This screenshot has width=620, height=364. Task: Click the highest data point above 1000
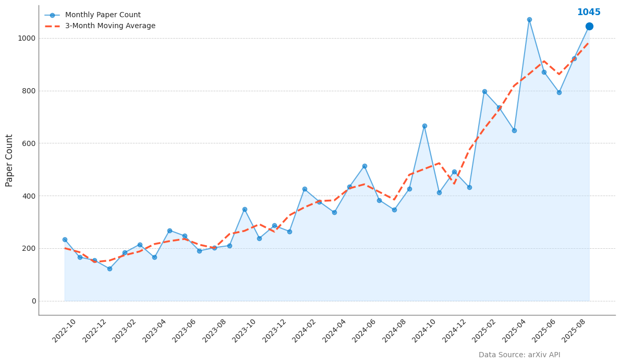coord(529,19)
